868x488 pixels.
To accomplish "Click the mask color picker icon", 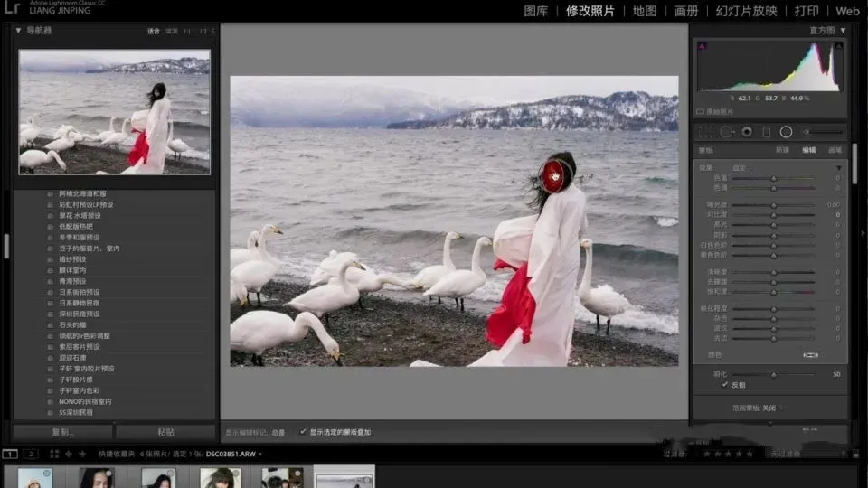I will [x=810, y=355].
